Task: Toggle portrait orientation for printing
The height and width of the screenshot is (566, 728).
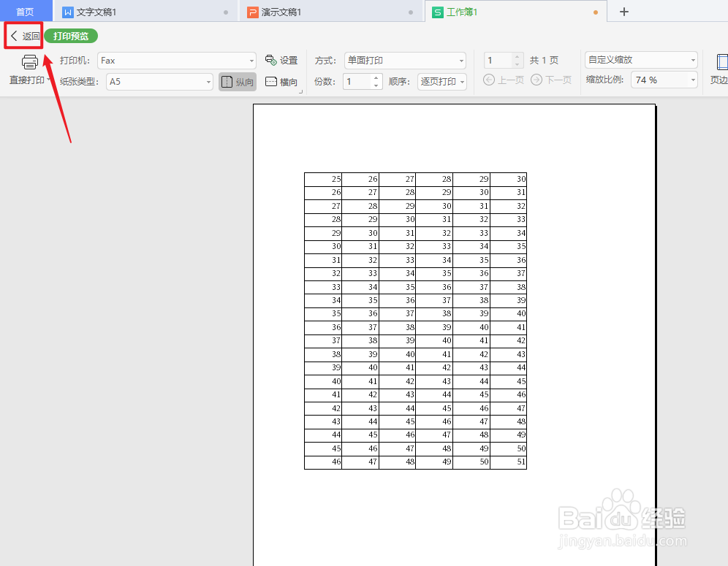Action: (x=237, y=81)
